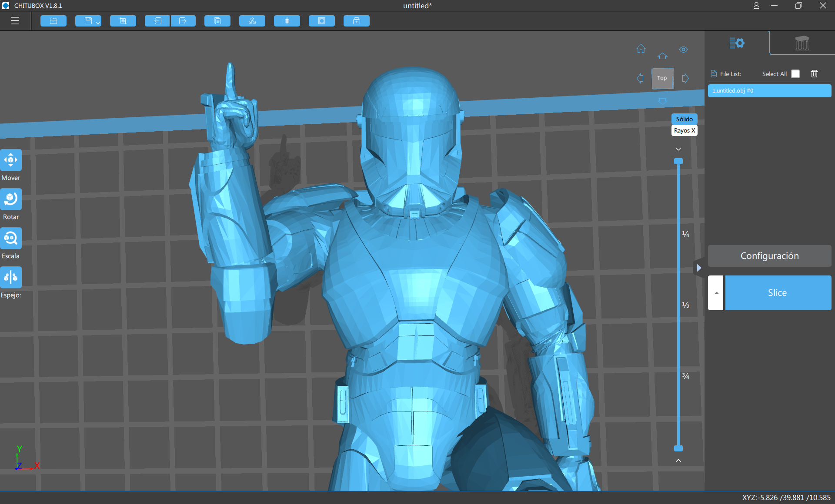Image resolution: width=835 pixels, height=504 pixels.
Task: Switch to Sólido view mode
Action: (x=684, y=119)
